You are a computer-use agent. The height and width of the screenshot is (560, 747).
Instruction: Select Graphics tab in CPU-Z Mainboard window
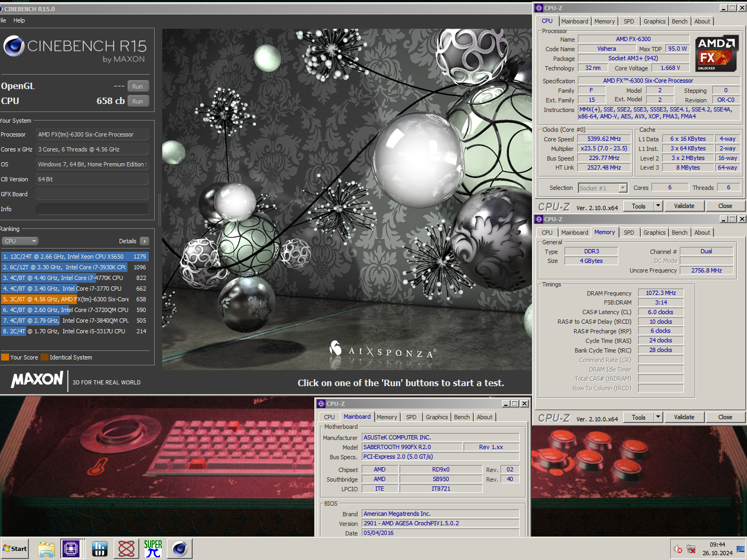point(437,417)
